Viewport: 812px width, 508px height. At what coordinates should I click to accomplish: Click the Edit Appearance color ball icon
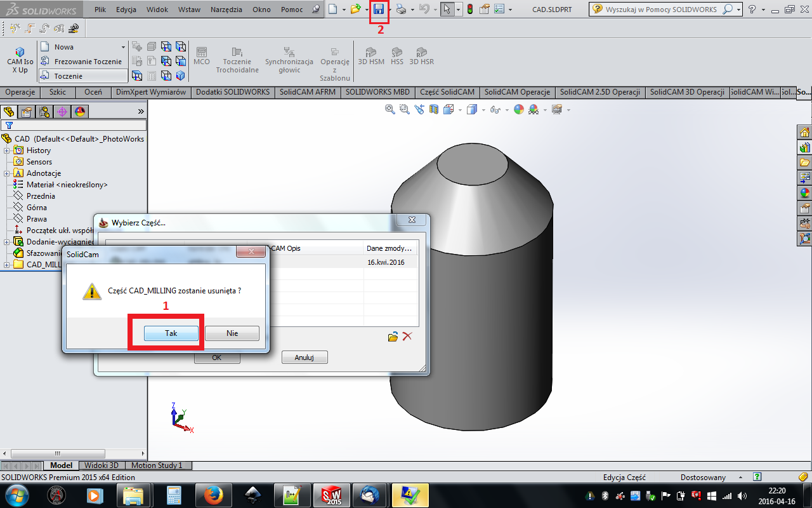coord(519,109)
